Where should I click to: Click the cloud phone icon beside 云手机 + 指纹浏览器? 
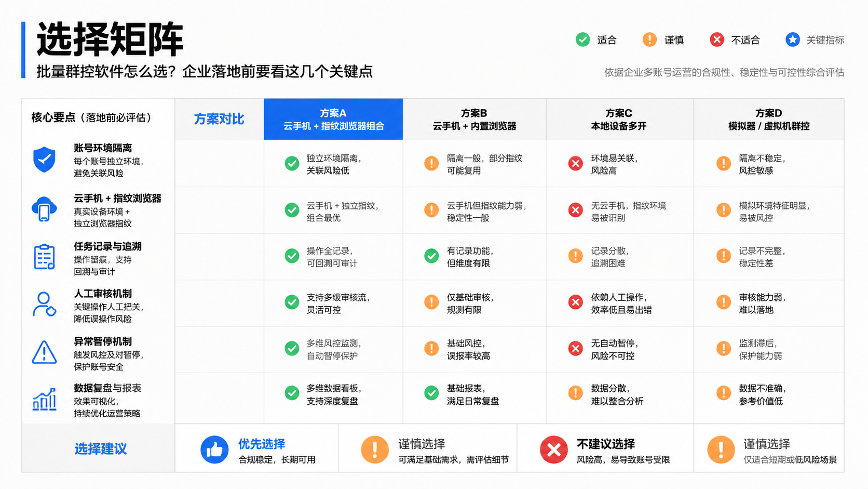44,209
